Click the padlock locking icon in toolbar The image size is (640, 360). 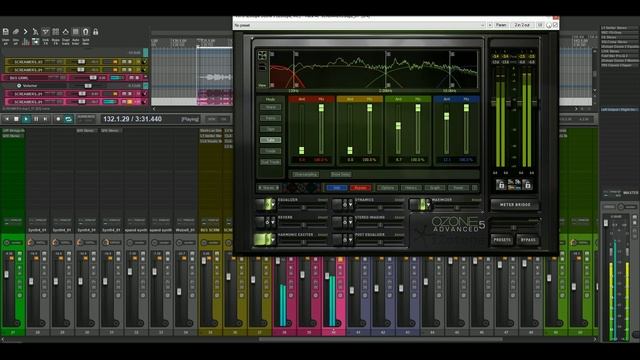coord(96,31)
